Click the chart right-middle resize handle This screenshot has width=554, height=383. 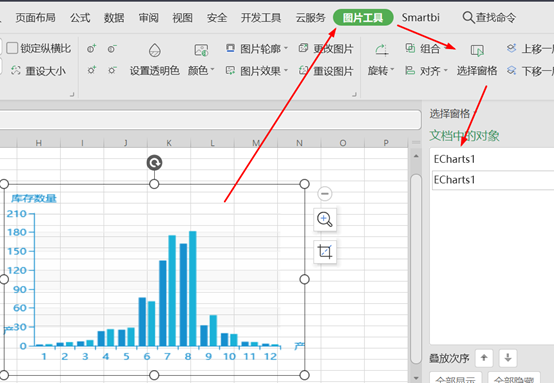pos(305,279)
